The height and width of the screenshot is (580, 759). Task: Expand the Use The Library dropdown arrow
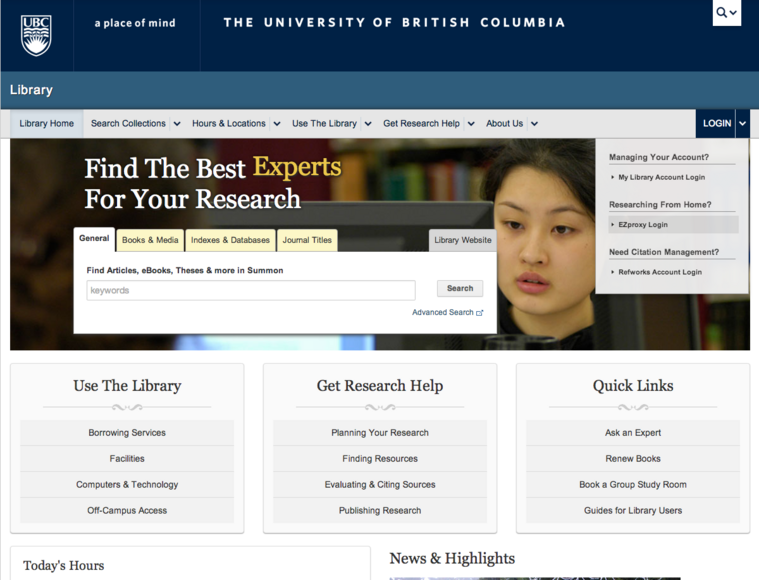(368, 123)
